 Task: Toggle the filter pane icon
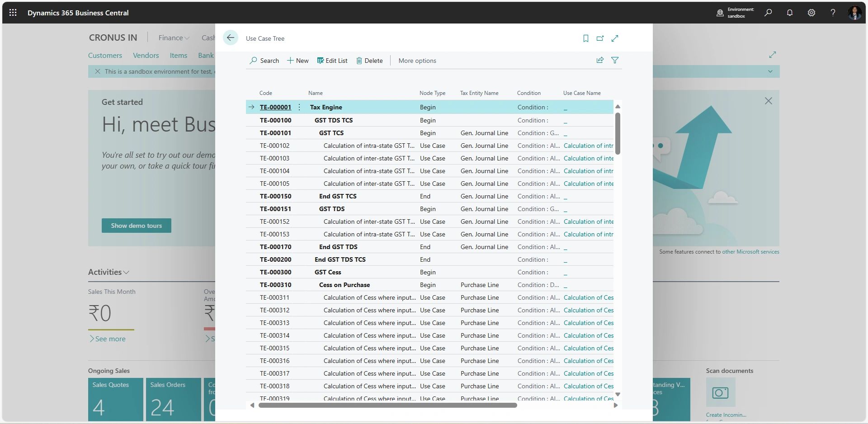point(615,60)
